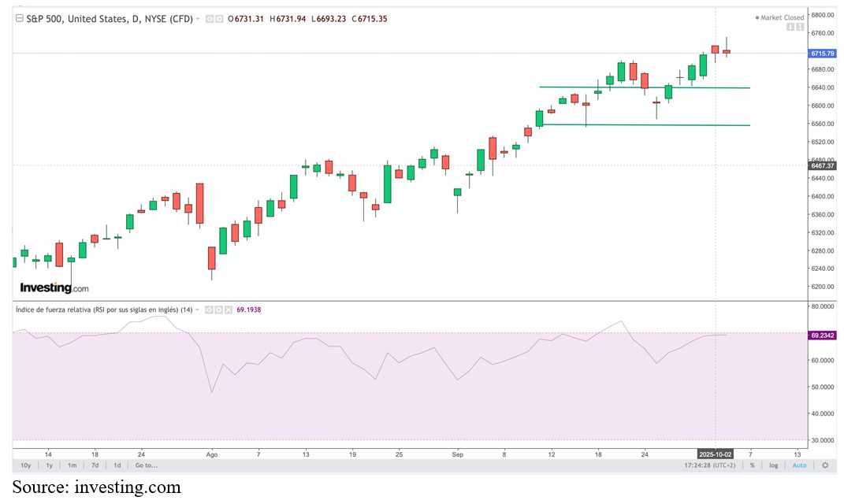The height and width of the screenshot is (504, 844).
Task: Remove the RSI indicator with X icon
Action: click(x=228, y=309)
